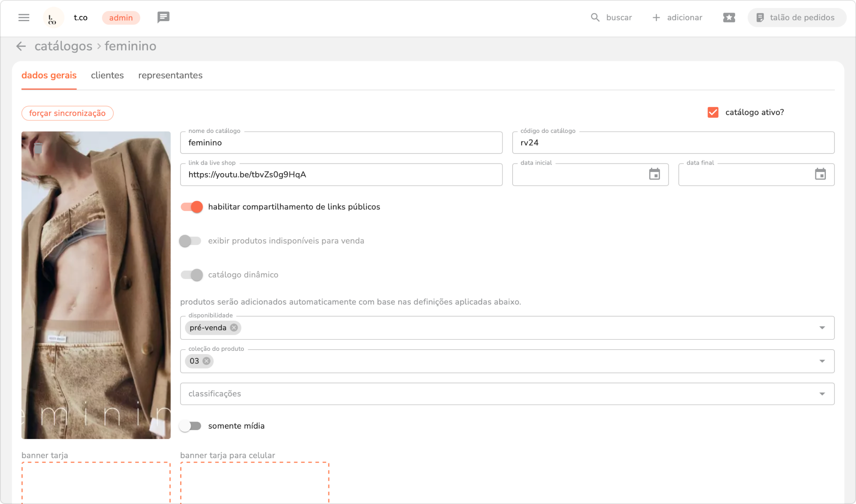Expand coleção do produto dropdown
Viewport: 856px width, 504px height.
pyautogui.click(x=822, y=361)
